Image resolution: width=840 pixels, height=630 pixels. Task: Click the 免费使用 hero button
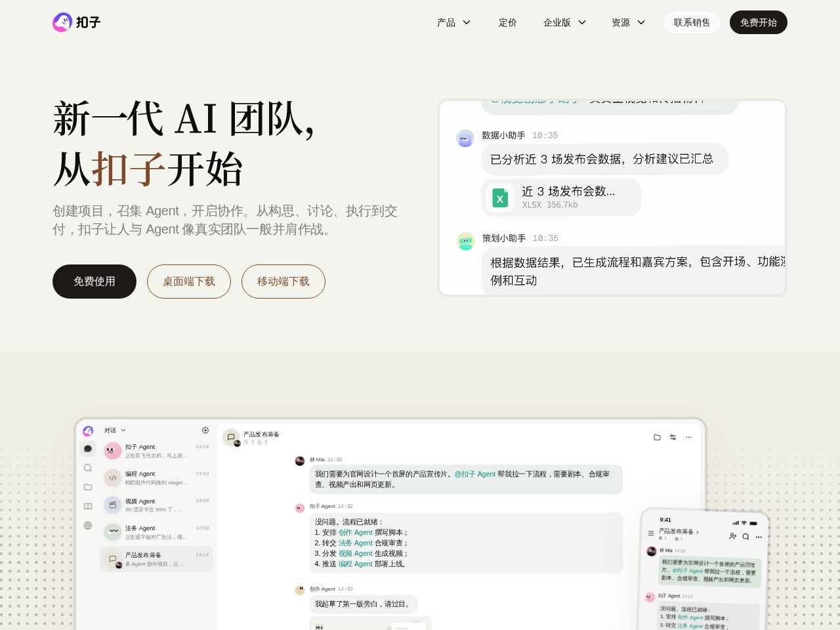[x=94, y=282]
